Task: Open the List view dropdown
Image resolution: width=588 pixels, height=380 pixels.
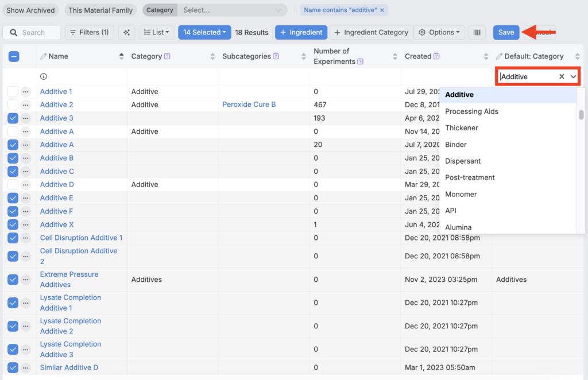Action: 156,33
